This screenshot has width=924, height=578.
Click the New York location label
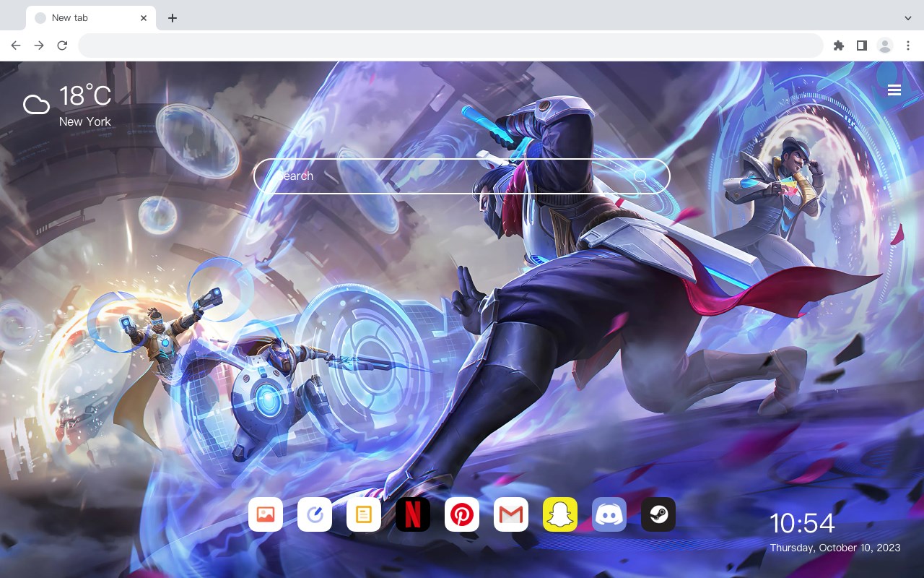pyautogui.click(x=85, y=121)
